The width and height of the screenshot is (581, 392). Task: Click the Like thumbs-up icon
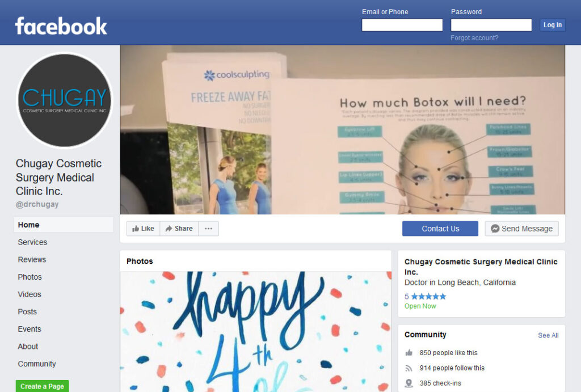point(136,229)
